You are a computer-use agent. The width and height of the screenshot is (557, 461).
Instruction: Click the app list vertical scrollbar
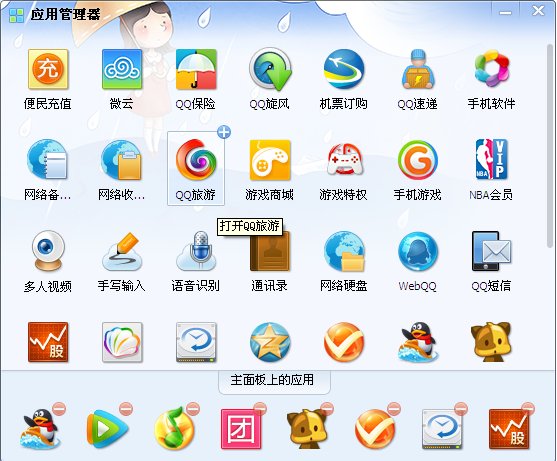click(550, 146)
